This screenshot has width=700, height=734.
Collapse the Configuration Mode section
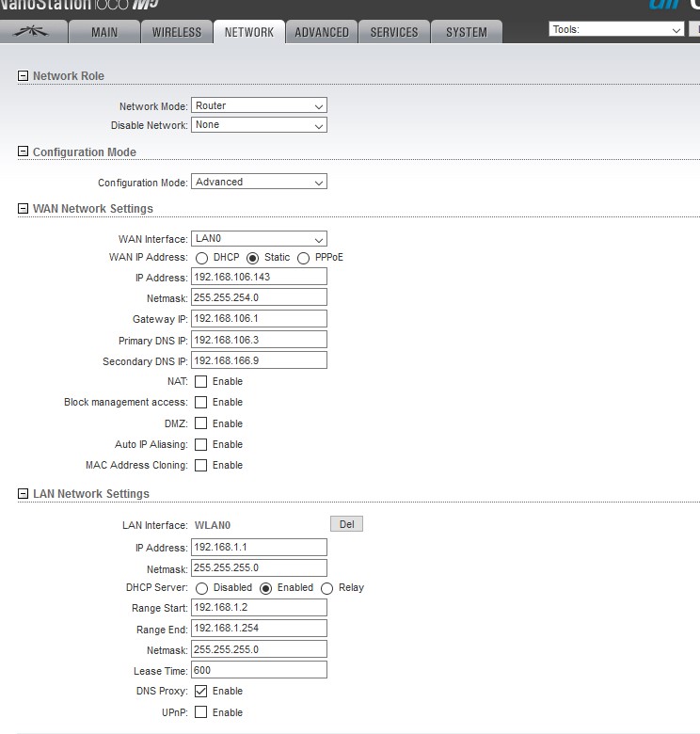24,152
